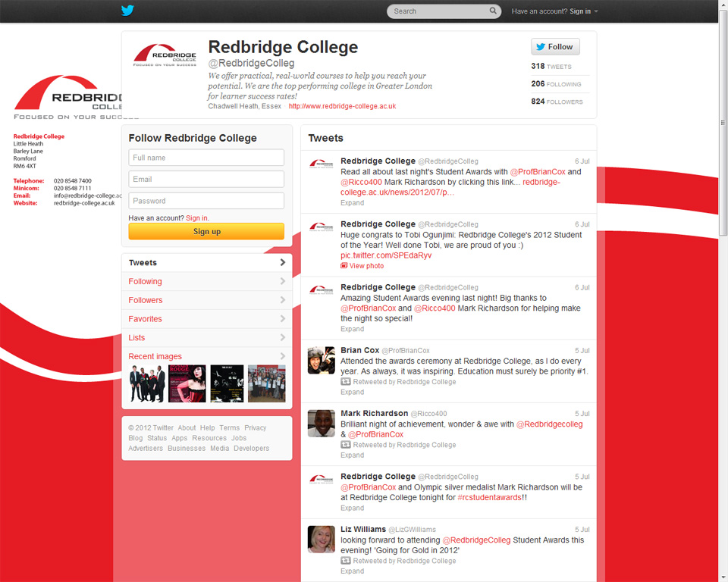
Task: Click the Redbridge College profile avatar
Action: (164, 54)
